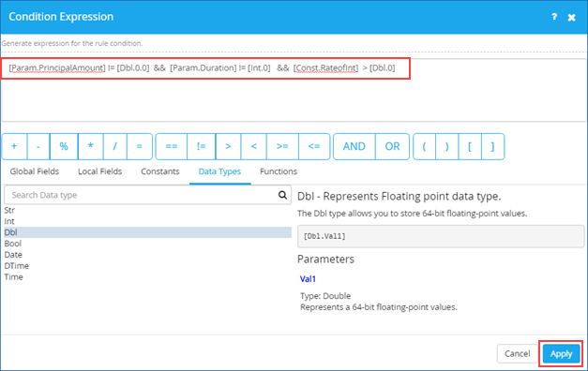The height and width of the screenshot is (371, 588).
Task: Switch to the Constants tab
Action: [160, 171]
